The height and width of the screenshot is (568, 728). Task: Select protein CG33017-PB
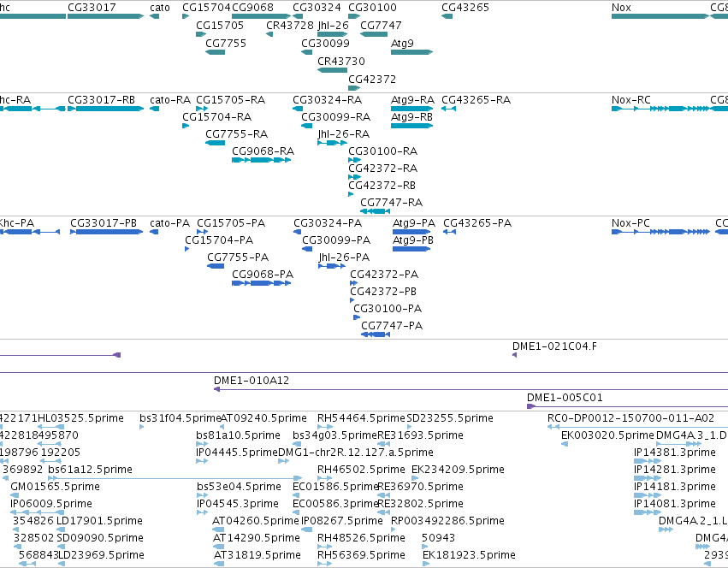click(x=104, y=223)
